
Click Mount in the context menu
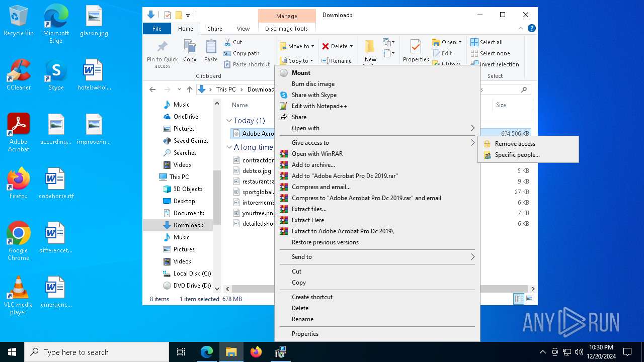(x=301, y=73)
